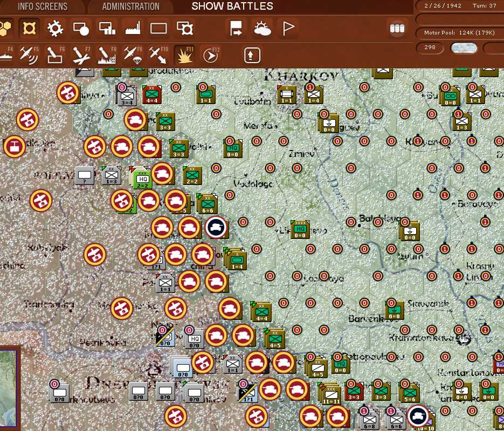Click the Vodolaga town label

(253, 183)
